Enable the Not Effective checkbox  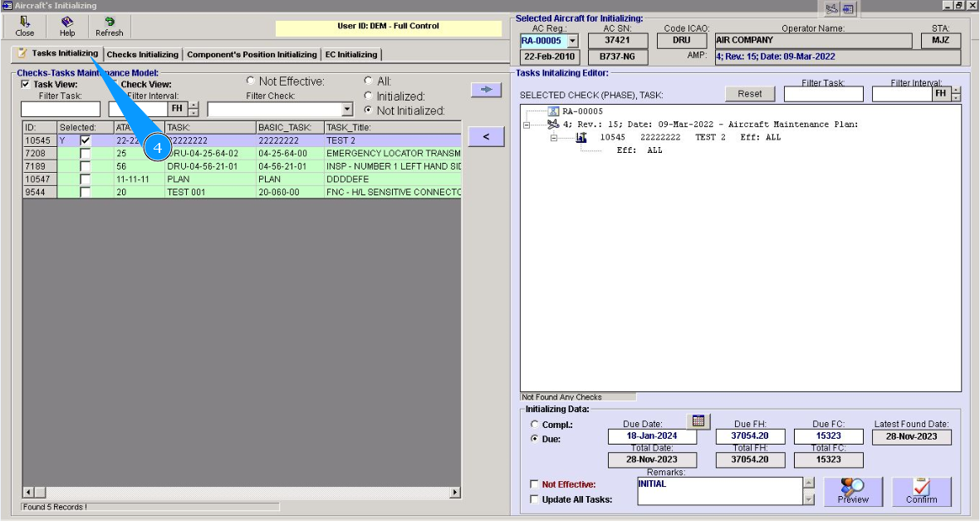(x=534, y=484)
